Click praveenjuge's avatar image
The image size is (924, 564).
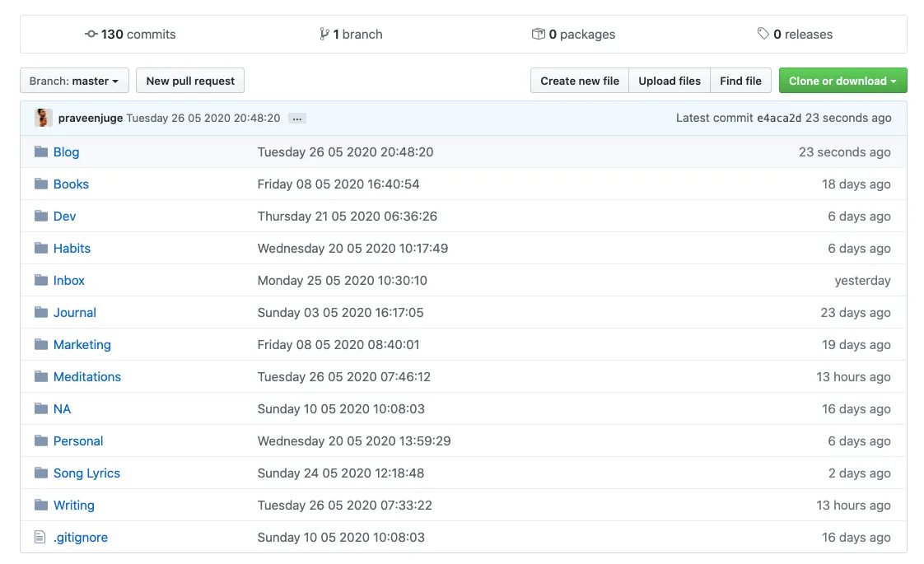[43, 117]
